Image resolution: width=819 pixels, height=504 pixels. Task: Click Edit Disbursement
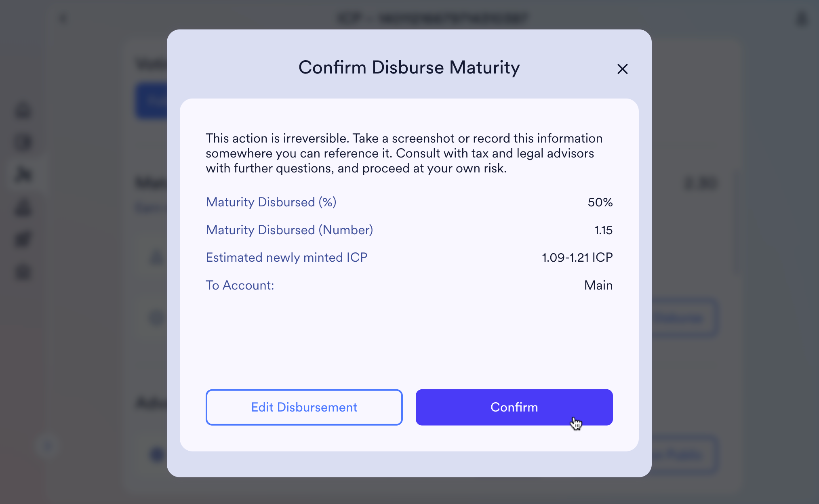(304, 407)
